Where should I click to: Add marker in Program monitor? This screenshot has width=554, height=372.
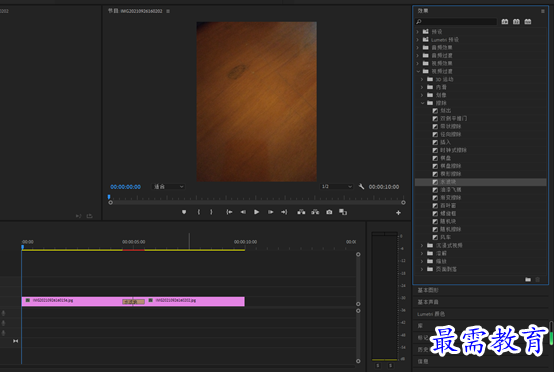[184, 212]
